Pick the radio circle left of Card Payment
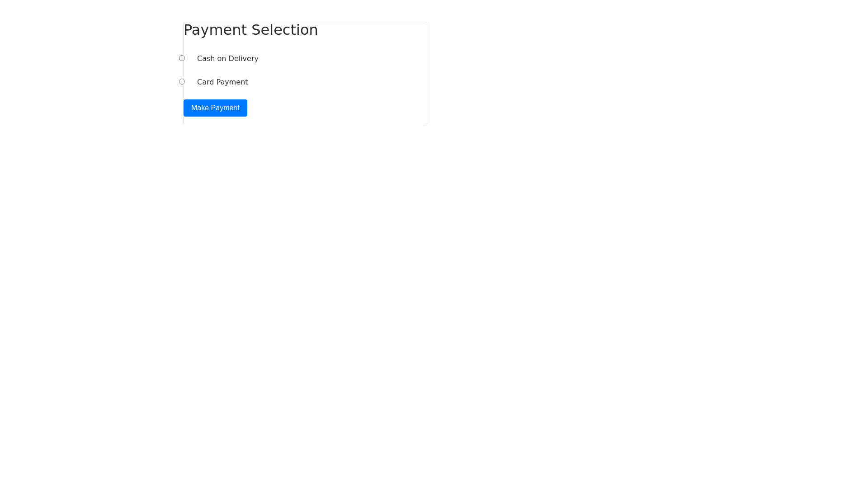This screenshot has width=868, height=488. [x=182, y=82]
